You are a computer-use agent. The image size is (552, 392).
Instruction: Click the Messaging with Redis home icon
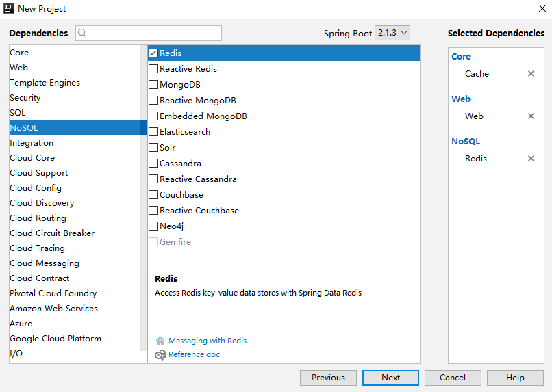tap(160, 341)
